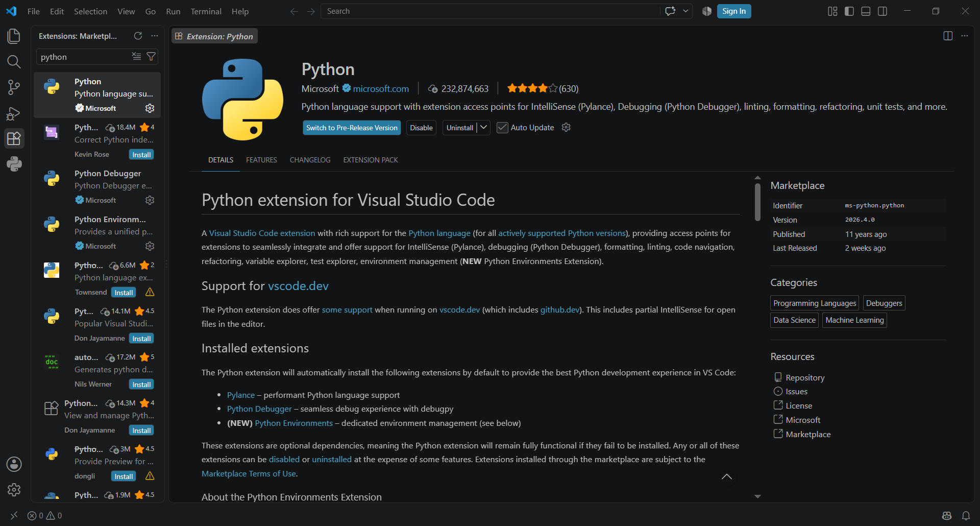This screenshot has height=526, width=980.
Task: Open the Explorer view in activity bar
Action: [x=14, y=36]
